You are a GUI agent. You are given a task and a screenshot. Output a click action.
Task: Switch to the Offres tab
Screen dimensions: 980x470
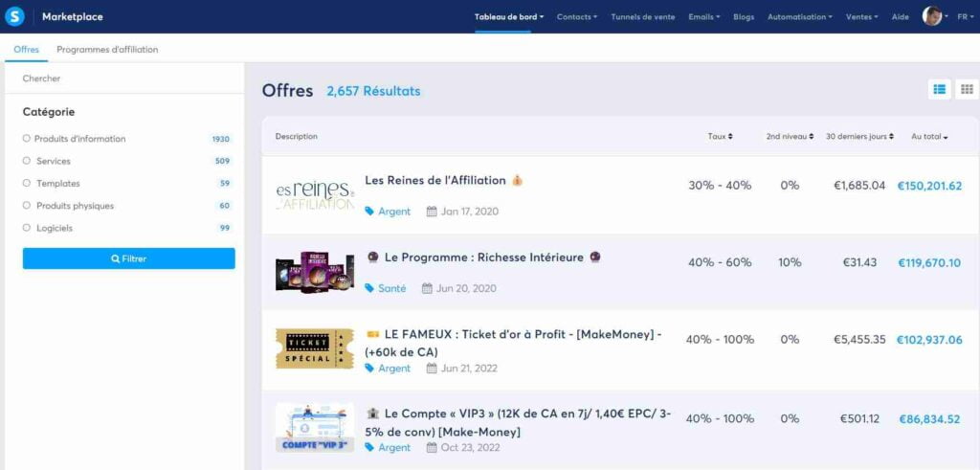pos(26,50)
